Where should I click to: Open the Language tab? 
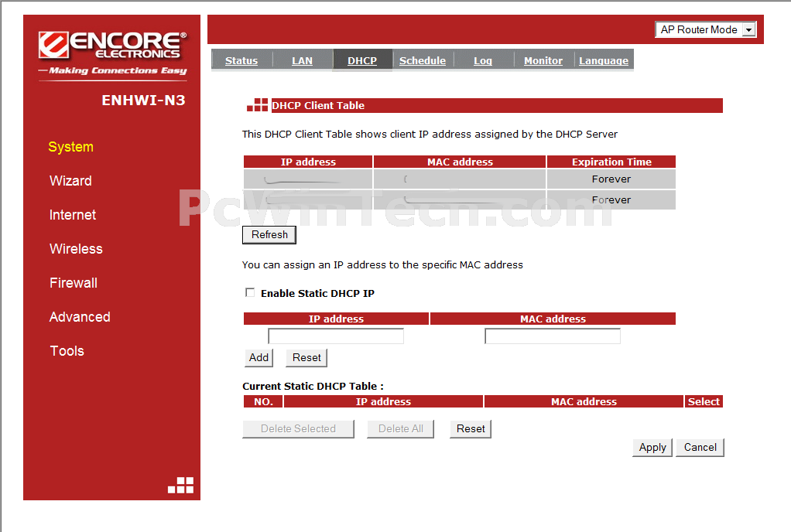pyautogui.click(x=604, y=60)
